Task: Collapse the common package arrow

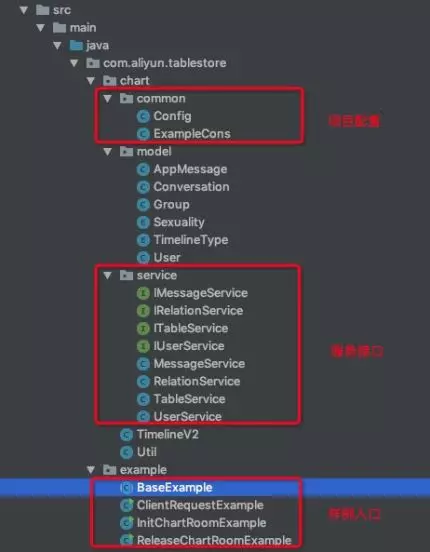Action: 108,99
